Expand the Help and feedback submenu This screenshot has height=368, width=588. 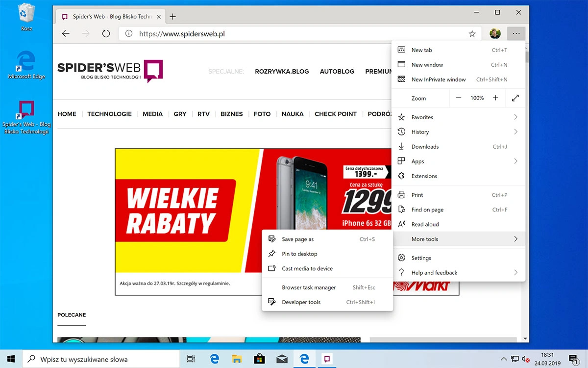click(515, 272)
